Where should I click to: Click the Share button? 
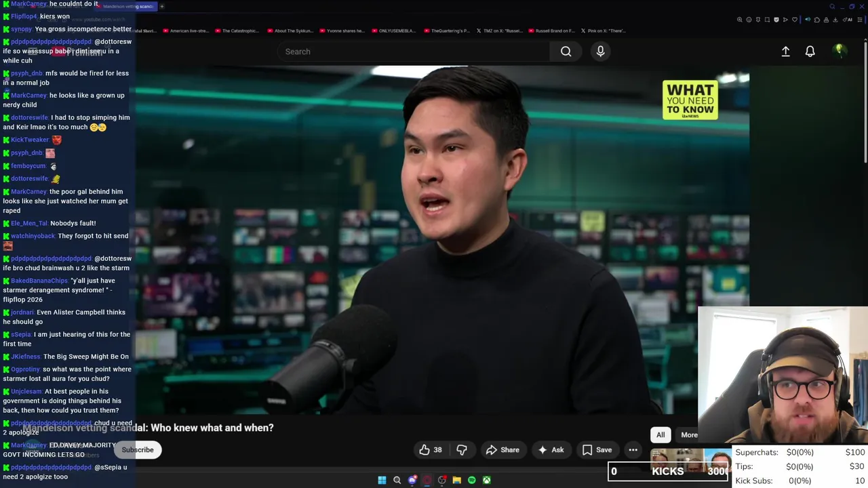click(502, 449)
